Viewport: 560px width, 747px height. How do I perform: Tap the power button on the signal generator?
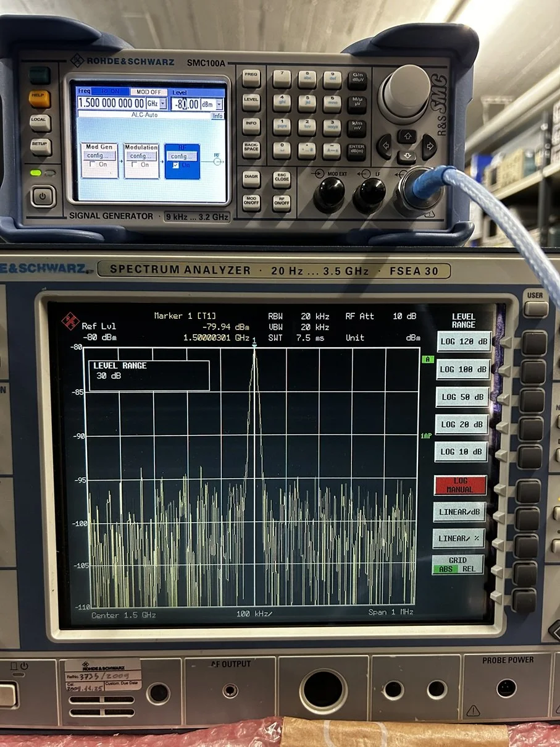(x=43, y=197)
